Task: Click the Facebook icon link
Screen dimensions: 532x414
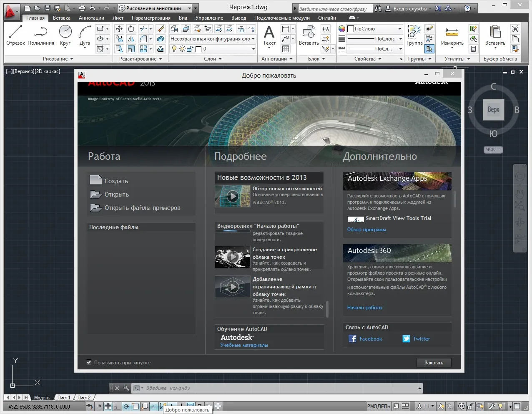Action: [352, 339]
